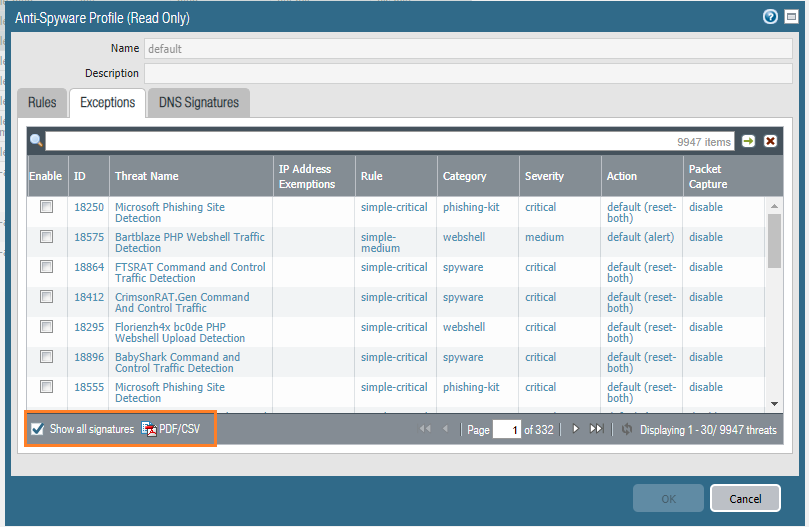
Task: Check the box for FTSRAT threat 18864
Action: pyautogui.click(x=46, y=268)
